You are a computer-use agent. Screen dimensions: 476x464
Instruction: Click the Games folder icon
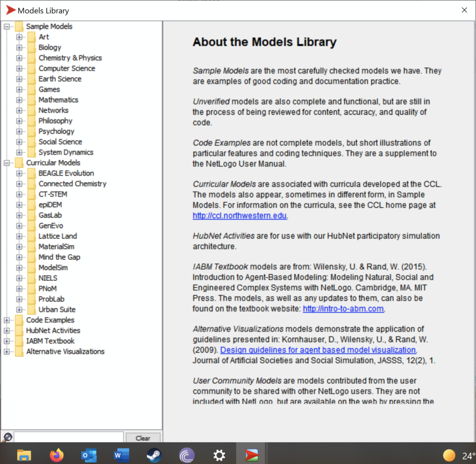32,90
